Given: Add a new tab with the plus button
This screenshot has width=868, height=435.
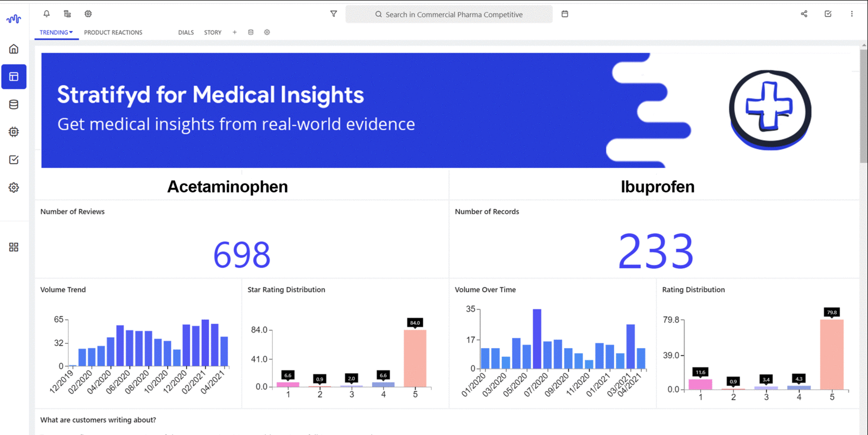Looking at the screenshot, I should pos(234,33).
